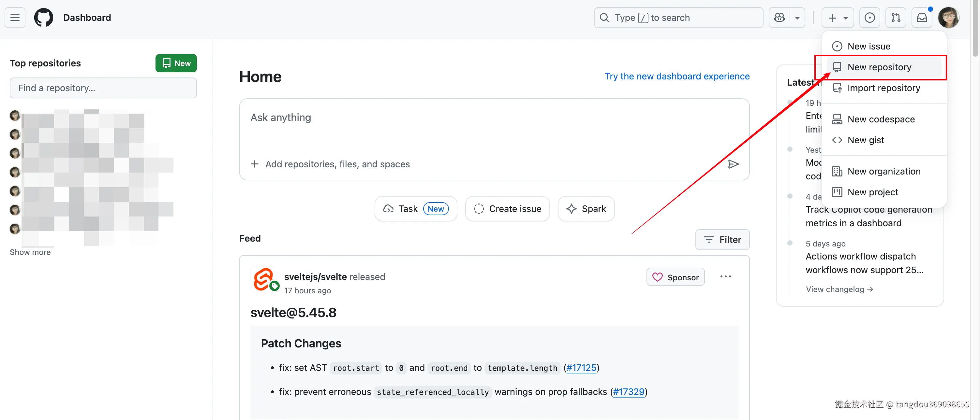This screenshot has width=980, height=420.
Task: Open the issues icon in header
Action: [869, 18]
